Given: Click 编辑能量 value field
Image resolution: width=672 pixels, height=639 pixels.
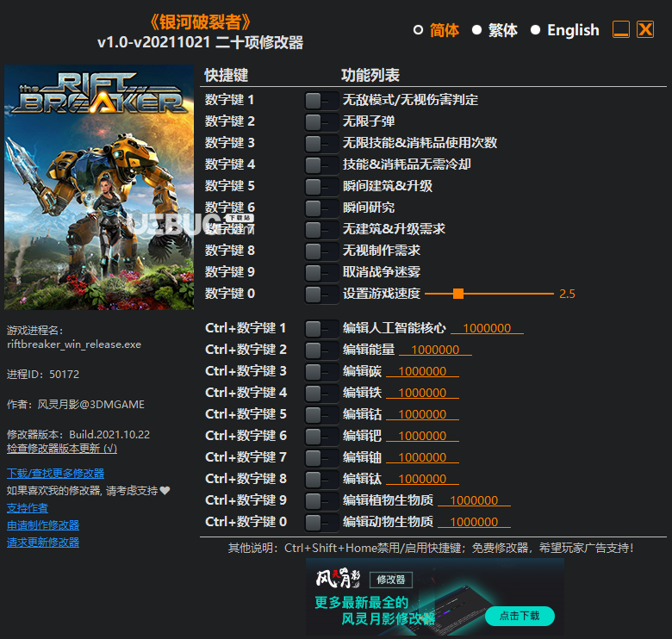Looking at the screenshot, I should coord(435,350).
